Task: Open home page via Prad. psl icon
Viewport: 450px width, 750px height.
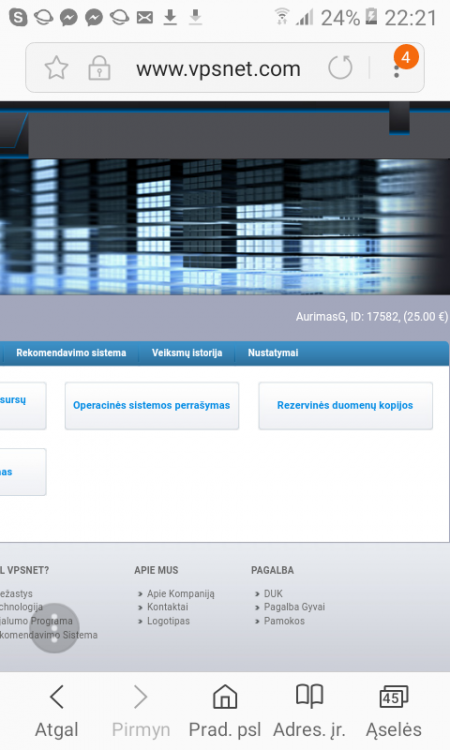Action: pyautogui.click(x=225, y=711)
